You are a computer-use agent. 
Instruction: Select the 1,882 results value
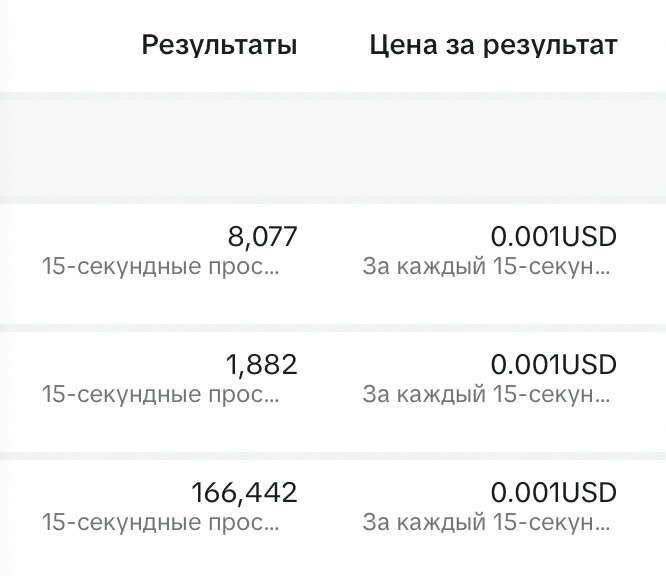pos(262,365)
